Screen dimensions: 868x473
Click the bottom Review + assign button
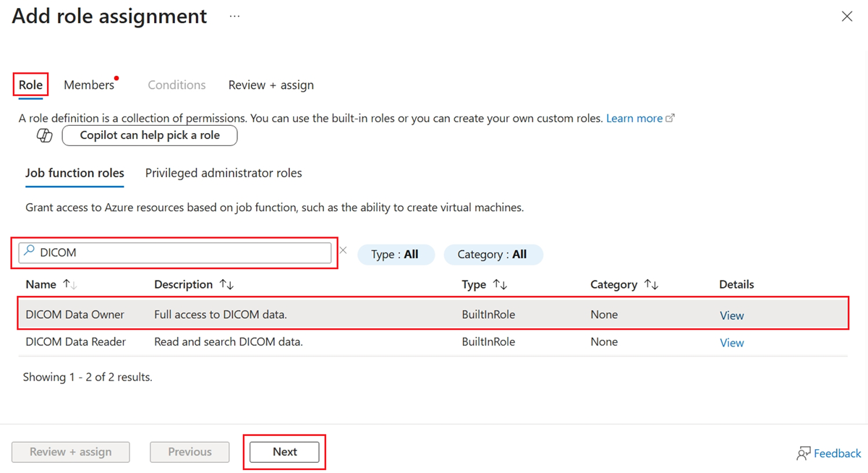(71, 451)
